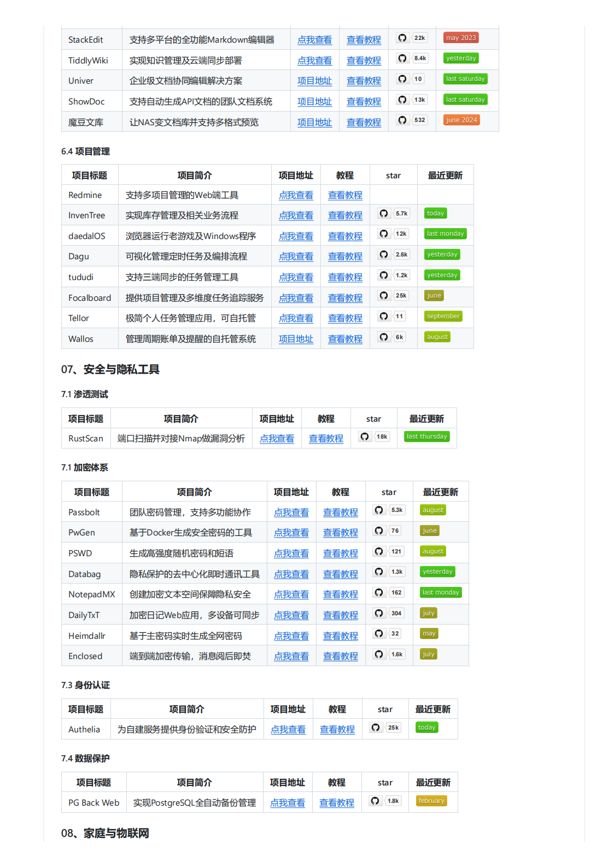The width and height of the screenshot is (614, 868).
Task: Open the 点我查看 link for Passbolt
Action: 291,512
